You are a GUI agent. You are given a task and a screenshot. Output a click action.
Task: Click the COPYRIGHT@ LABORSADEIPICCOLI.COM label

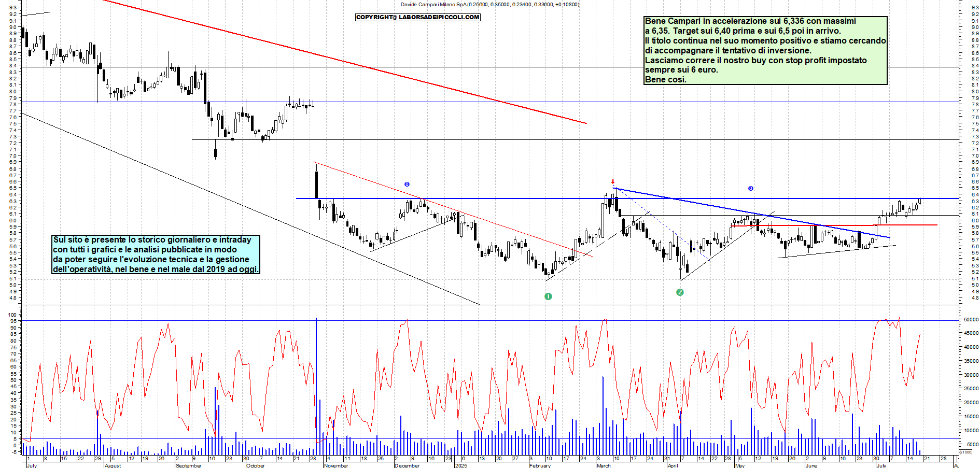pyautogui.click(x=418, y=17)
